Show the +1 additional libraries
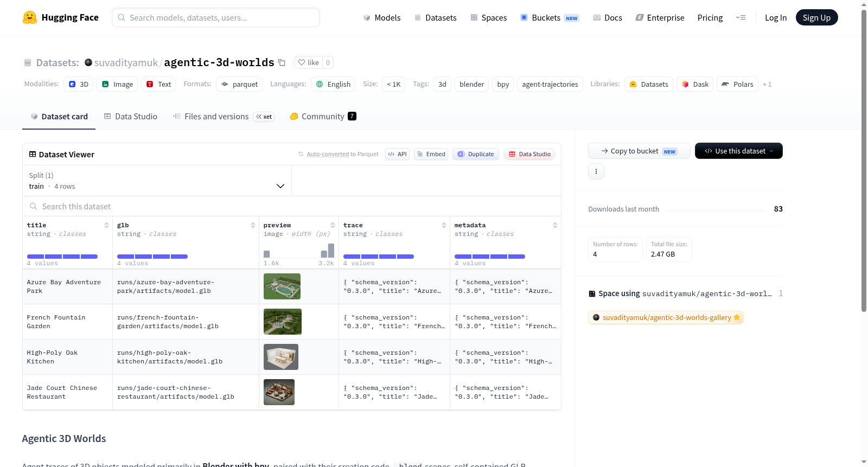868x467 pixels. [767, 84]
